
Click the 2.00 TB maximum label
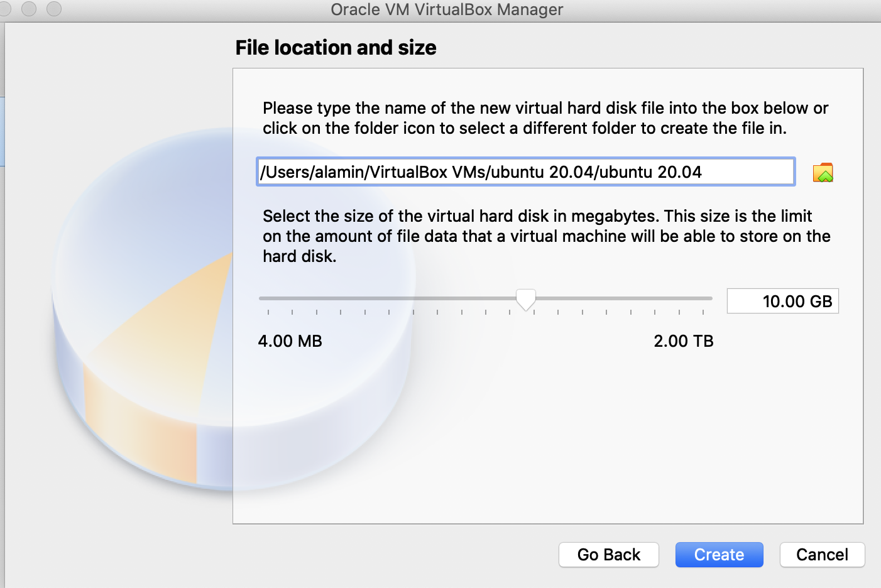coord(683,341)
